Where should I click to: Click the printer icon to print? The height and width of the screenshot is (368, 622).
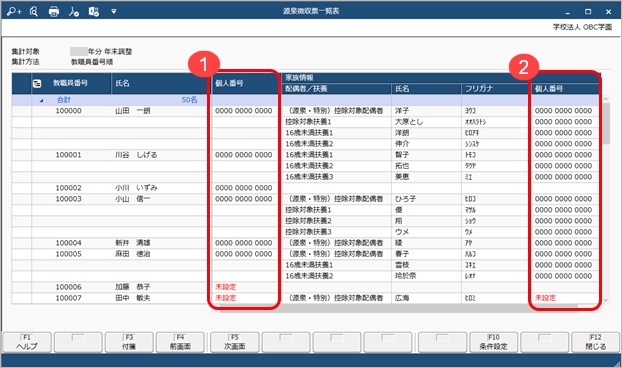[54, 12]
